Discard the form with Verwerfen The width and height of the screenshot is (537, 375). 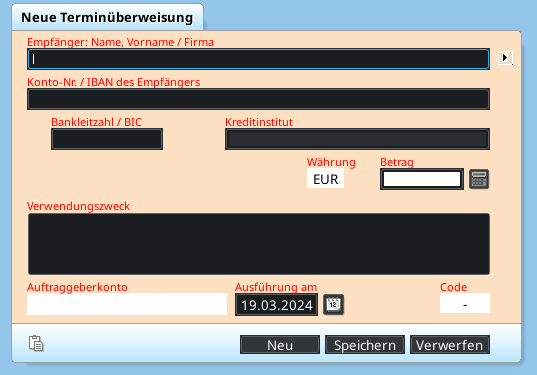(x=450, y=345)
